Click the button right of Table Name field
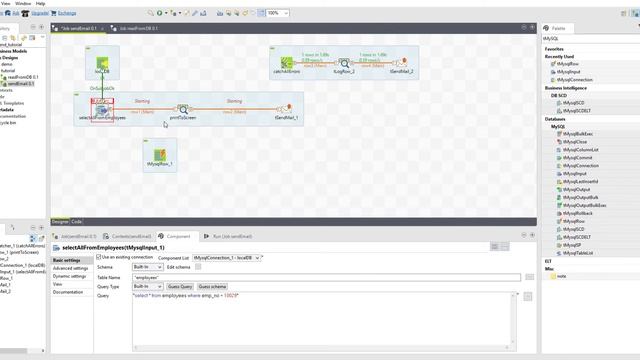The height and width of the screenshot is (360, 640). [x=529, y=277]
